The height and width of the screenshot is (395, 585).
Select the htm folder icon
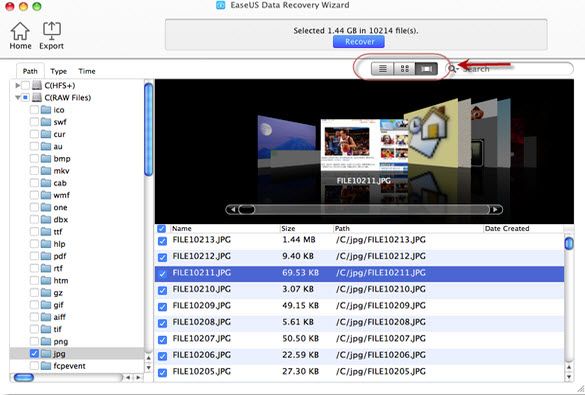click(x=46, y=280)
